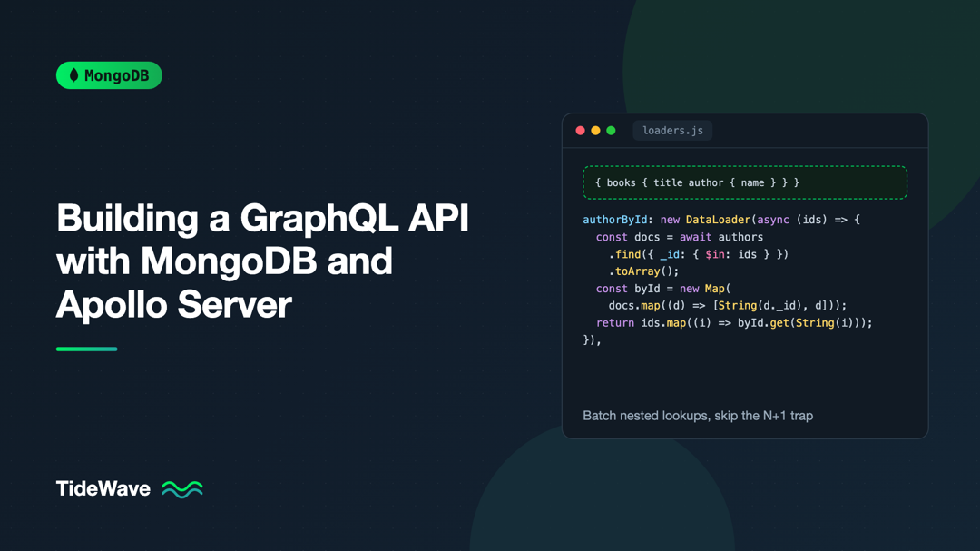Click the red close dot in code window
This screenshot has height=551, width=980.
click(x=580, y=131)
